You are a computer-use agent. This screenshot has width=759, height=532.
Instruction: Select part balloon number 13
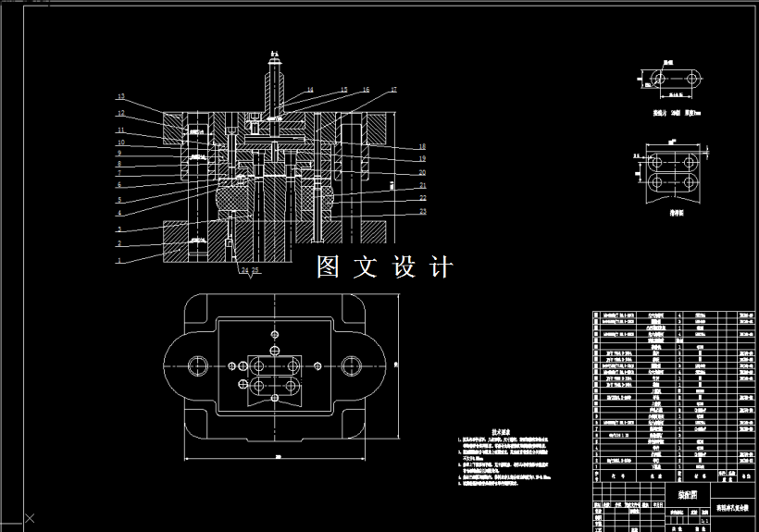tap(121, 96)
